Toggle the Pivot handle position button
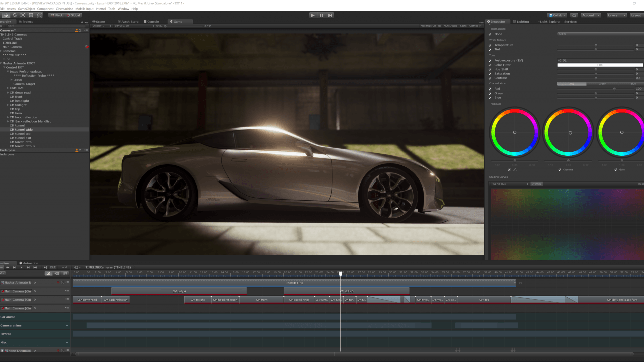Viewport: 644px width, 362px height. tap(57, 15)
